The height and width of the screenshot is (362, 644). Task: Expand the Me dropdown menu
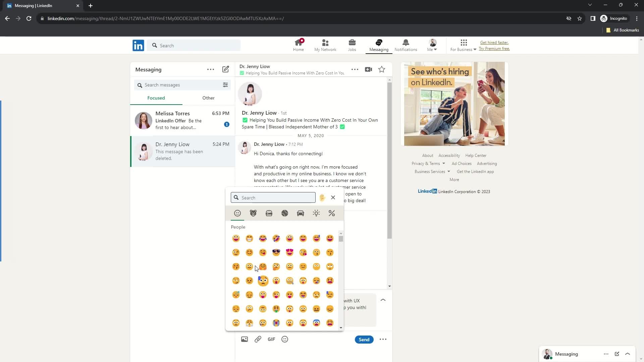click(x=432, y=45)
